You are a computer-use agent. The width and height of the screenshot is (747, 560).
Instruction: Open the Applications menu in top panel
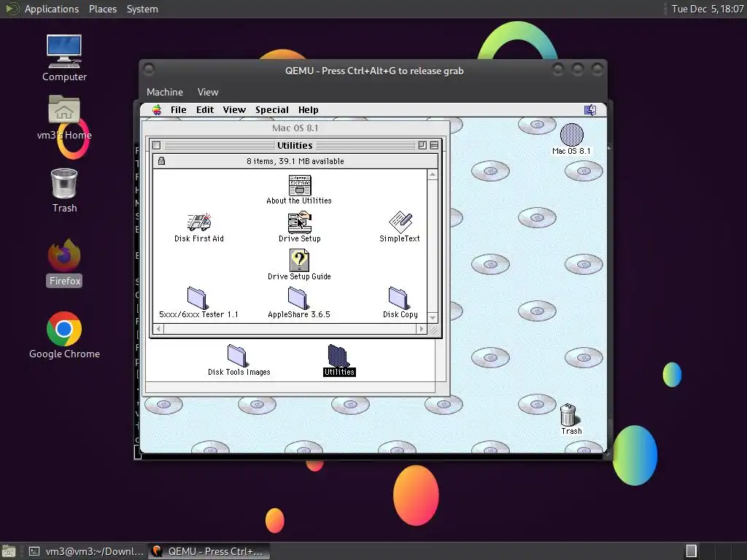52,9
